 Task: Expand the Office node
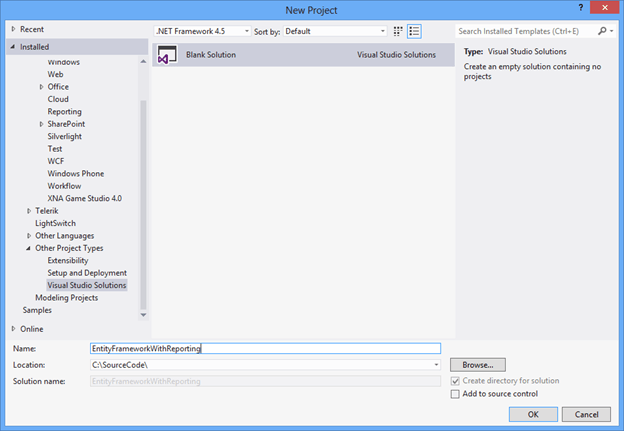point(41,87)
